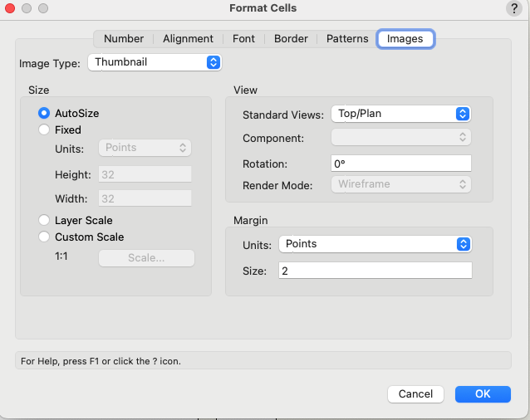Select the Images tab
530x420 pixels.
click(405, 39)
